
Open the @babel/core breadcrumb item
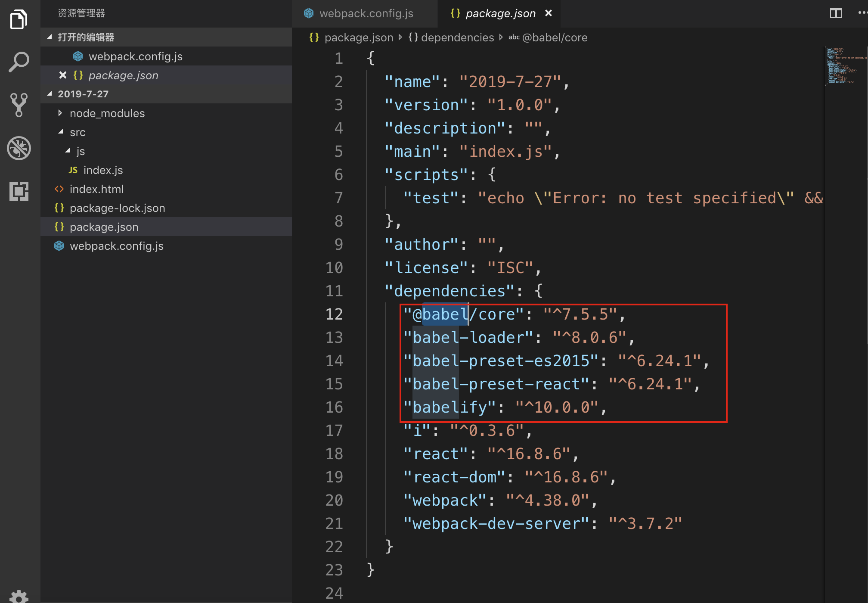(555, 37)
